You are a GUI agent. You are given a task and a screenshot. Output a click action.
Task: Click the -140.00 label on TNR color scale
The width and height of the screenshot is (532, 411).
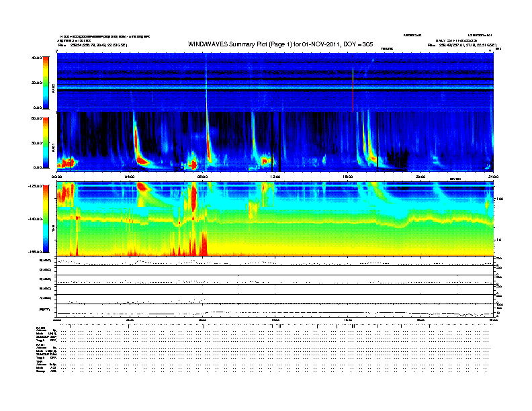35,219
